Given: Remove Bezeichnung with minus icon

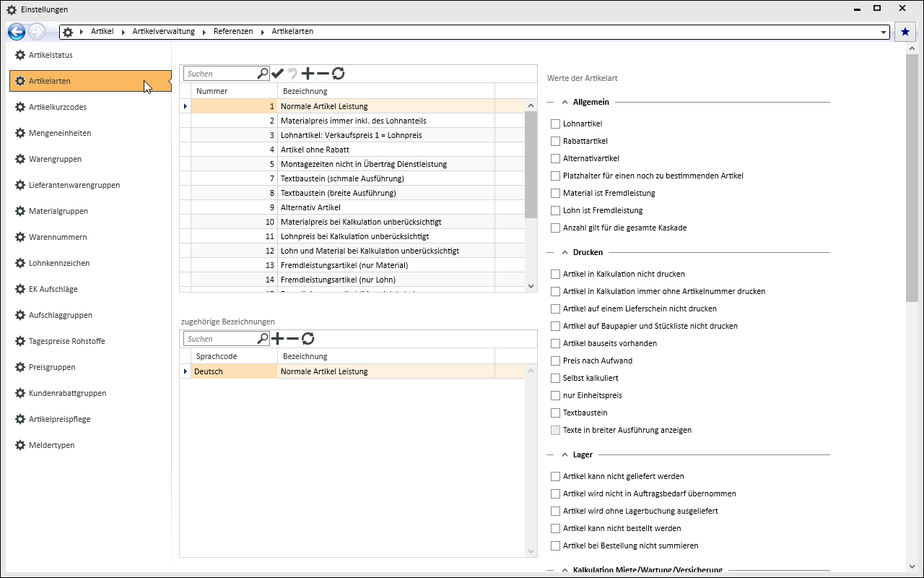Looking at the screenshot, I should click(x=292, y=338).
